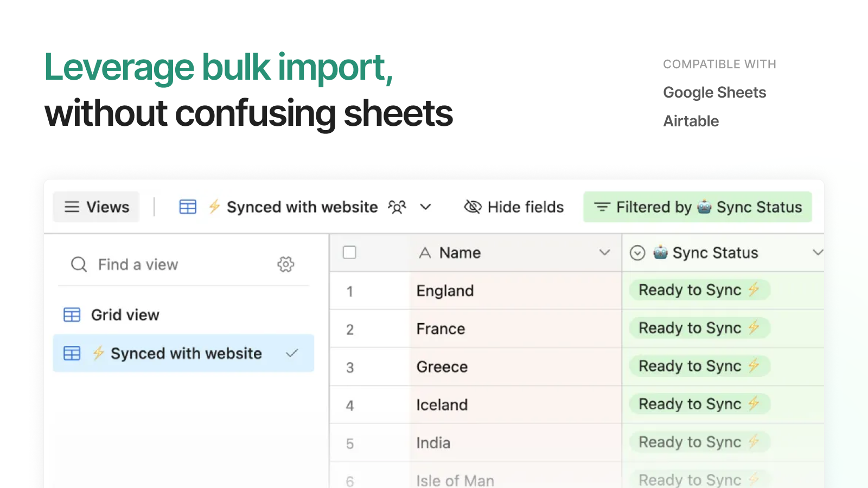
Task: Click the filter lines icon
Action: (x=602, y=207)
